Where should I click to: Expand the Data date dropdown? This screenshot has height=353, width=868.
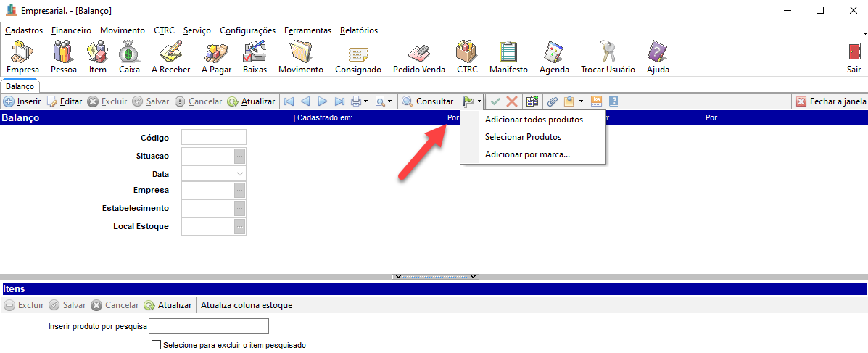[x=239, y=175]
